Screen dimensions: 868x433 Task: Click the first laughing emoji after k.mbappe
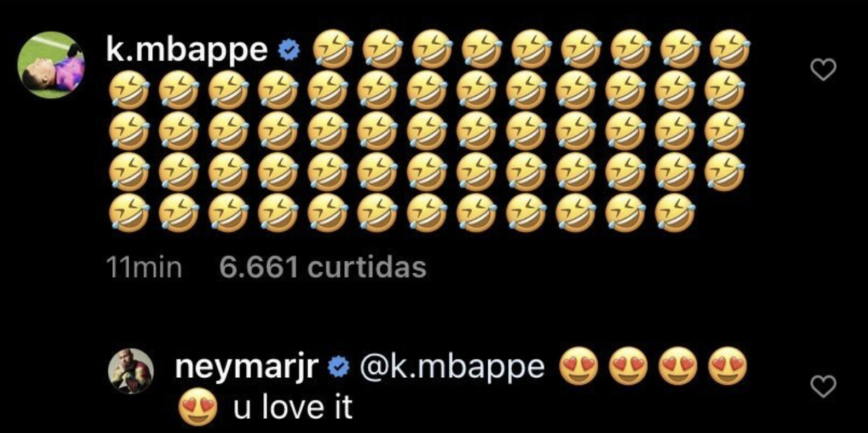pos(332,49)
